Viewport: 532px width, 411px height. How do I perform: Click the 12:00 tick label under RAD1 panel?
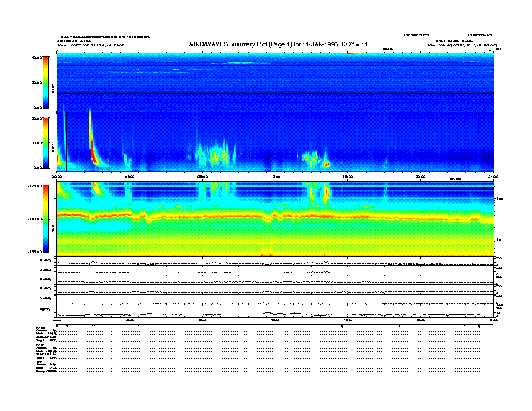tap(275, 177)
